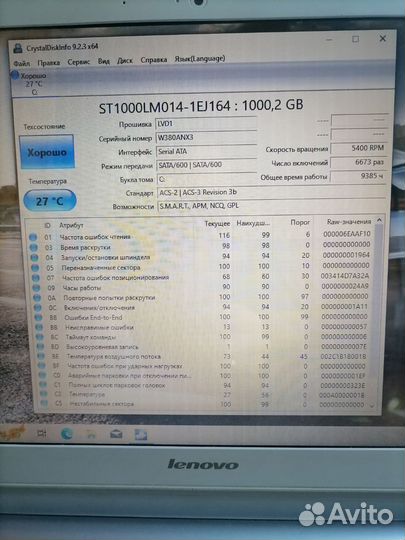Screen dimensions: 405x540
Task: Click the total work time 9385 ч
Action: coord(359,176)
